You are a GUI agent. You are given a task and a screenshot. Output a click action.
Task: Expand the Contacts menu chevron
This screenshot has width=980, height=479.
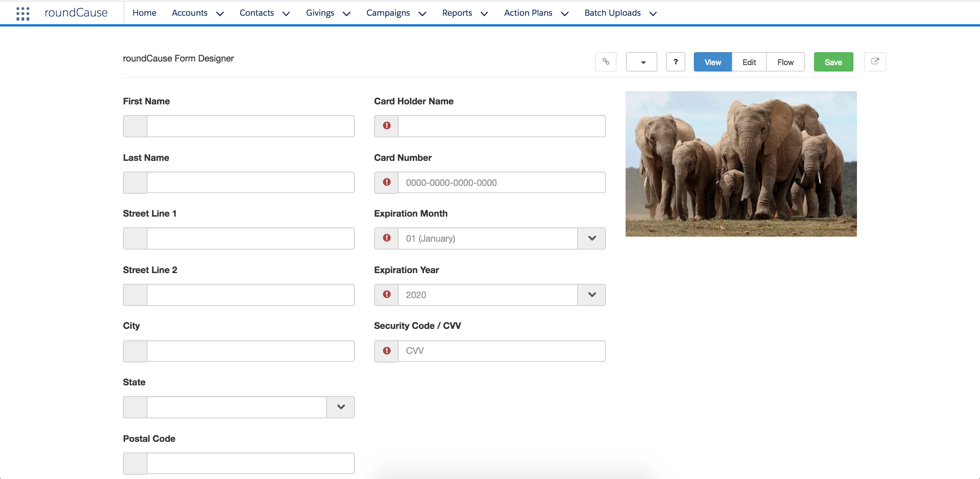click(x=286, y=14)
